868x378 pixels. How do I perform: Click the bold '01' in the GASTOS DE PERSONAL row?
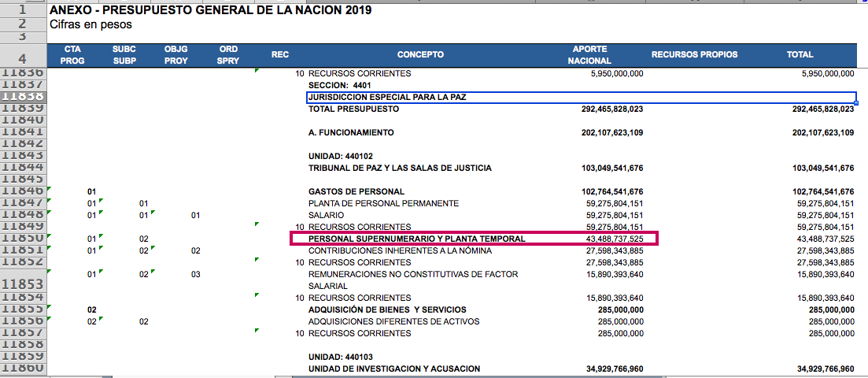(x=92, y=192)
